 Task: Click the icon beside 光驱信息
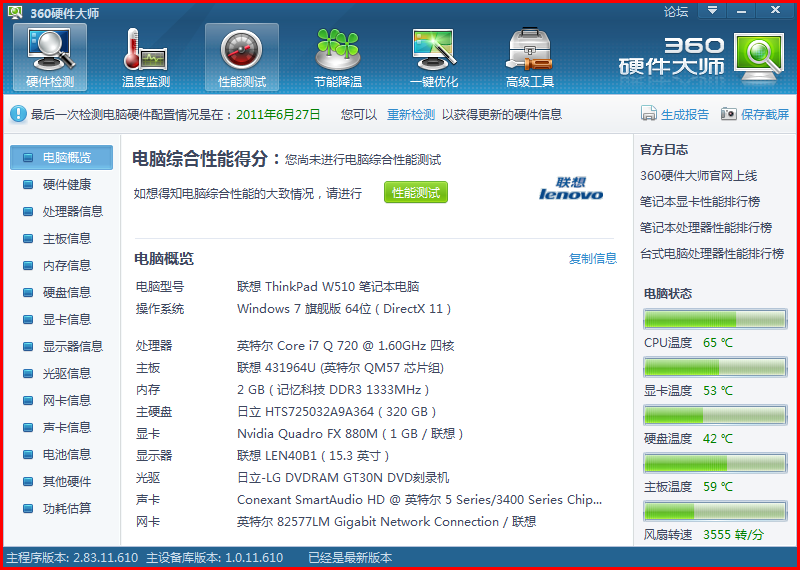(28, 374)
